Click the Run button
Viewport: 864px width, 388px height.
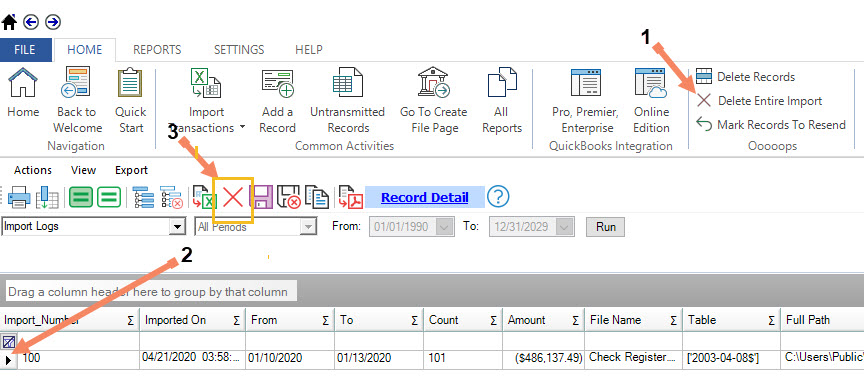tap(606, 227)
